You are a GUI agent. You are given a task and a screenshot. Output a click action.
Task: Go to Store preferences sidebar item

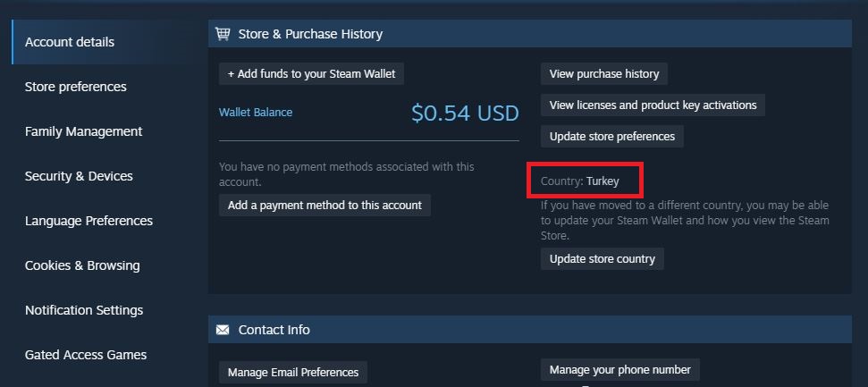(76, 87)
